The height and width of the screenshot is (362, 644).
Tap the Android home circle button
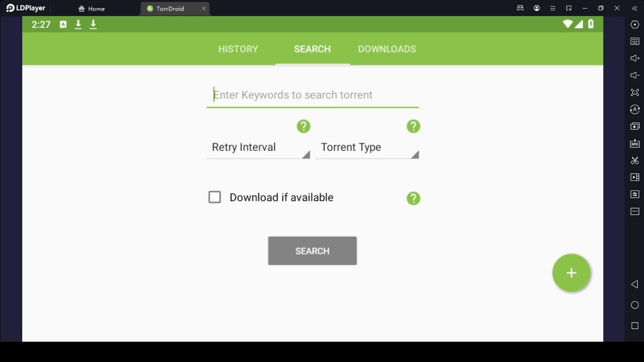(635, 305)
